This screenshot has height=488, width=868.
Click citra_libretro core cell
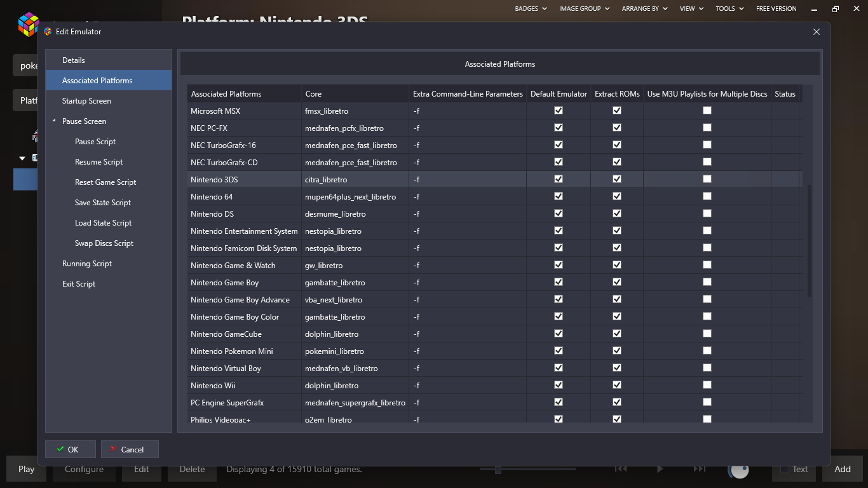(355, 179)
